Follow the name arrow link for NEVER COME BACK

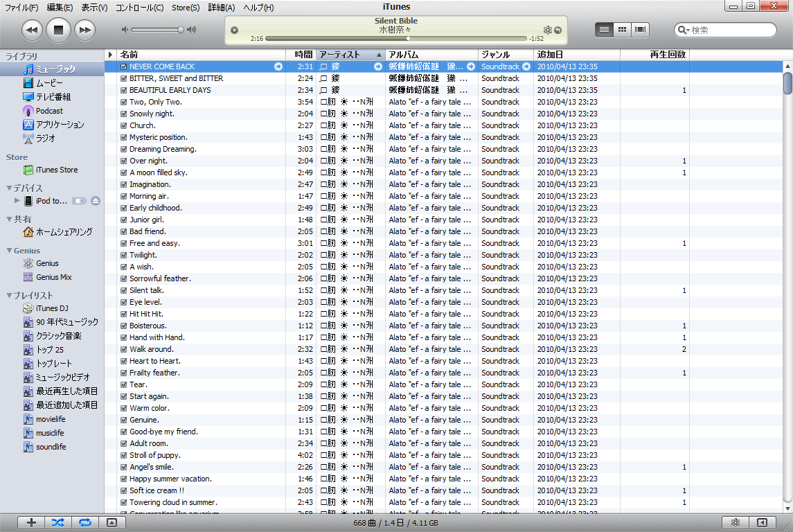pos(278,66)
